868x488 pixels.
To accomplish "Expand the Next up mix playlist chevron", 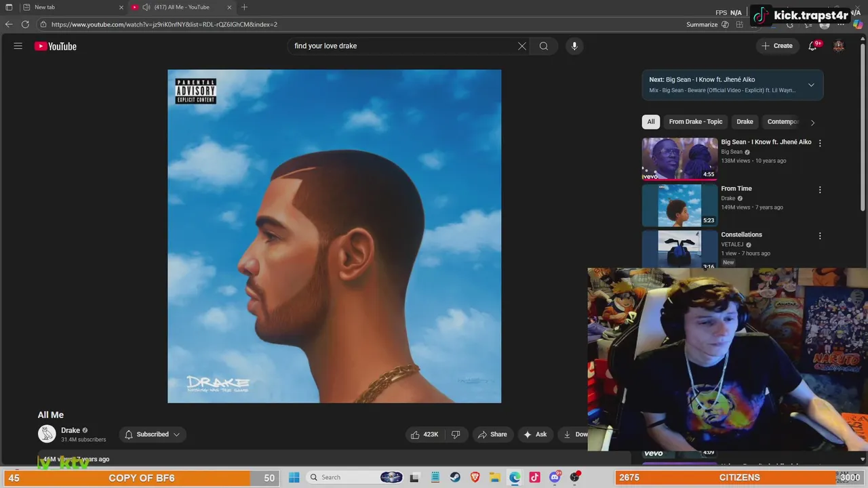I will 811,85.
